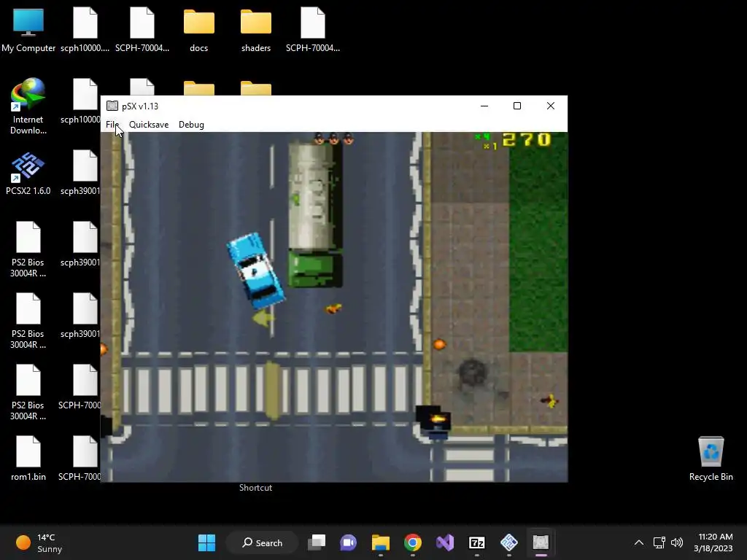
Task: Open File Explorer from taskbar
Action: point(381,542)
